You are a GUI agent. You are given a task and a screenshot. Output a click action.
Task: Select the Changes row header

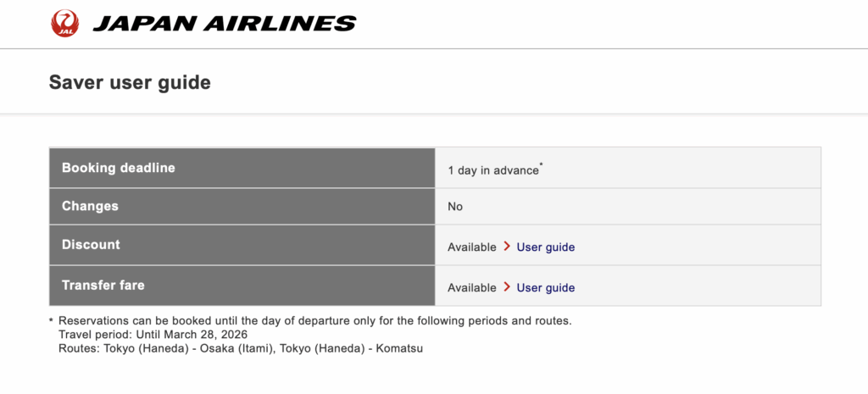pos(90,206)
